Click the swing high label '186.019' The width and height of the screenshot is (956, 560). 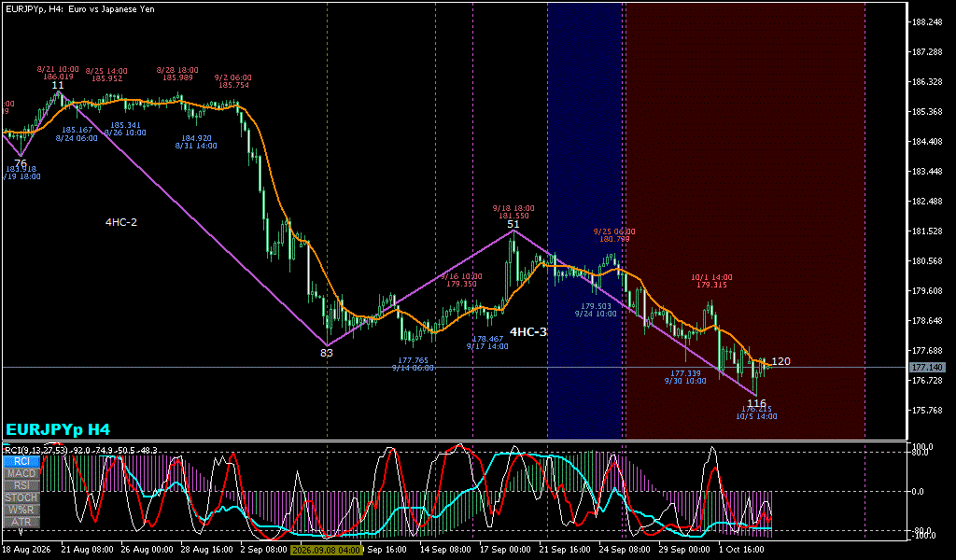pos(58,77)
